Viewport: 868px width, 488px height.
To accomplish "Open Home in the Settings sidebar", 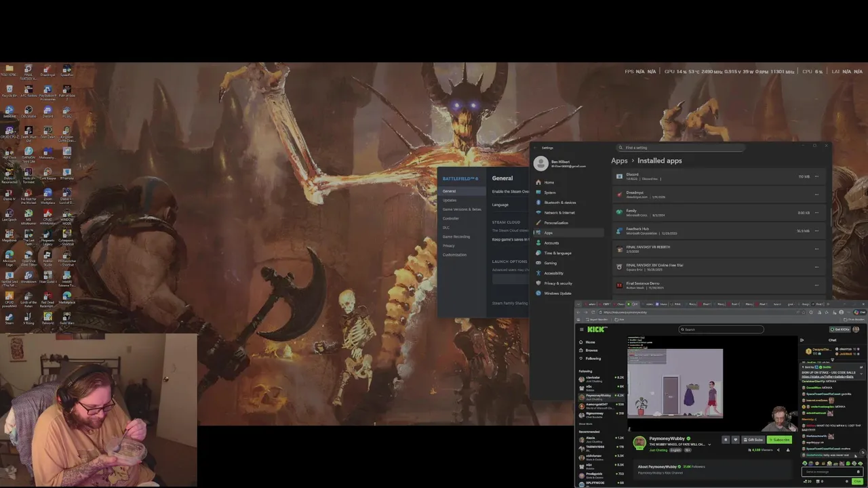I will tap(568, 182).
